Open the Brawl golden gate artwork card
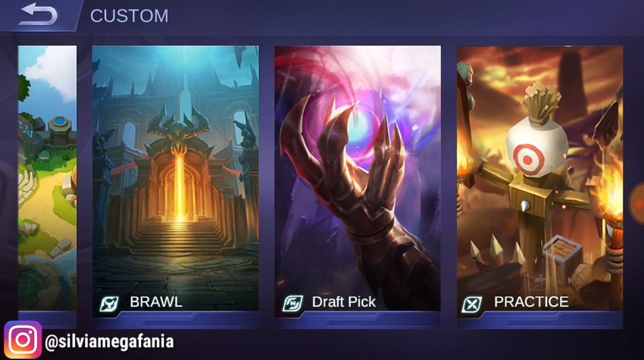 coord(175,178)
